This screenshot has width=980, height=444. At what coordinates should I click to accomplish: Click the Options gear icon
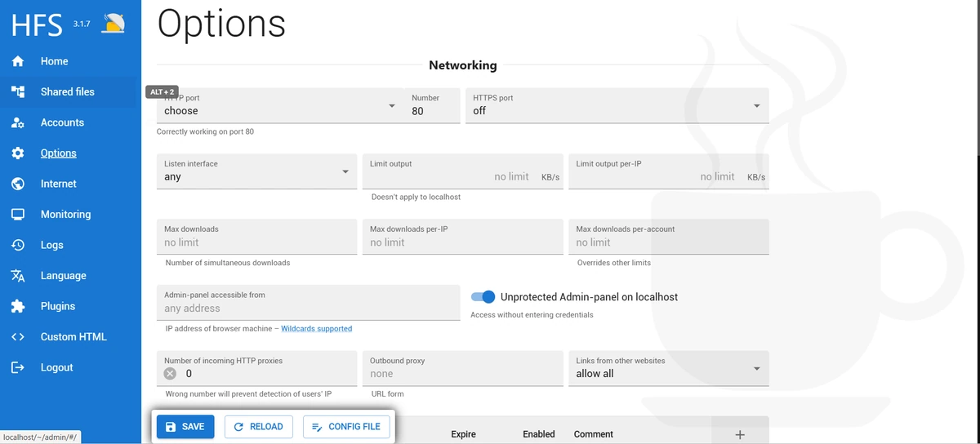coord(18,153)
